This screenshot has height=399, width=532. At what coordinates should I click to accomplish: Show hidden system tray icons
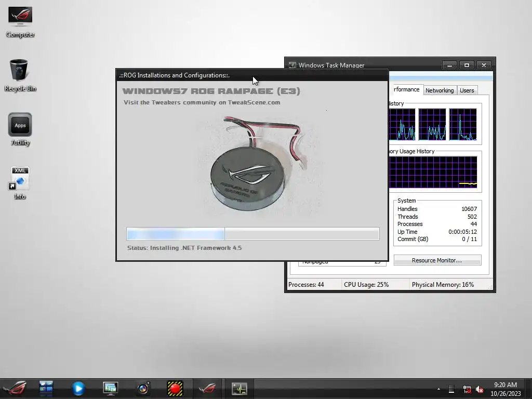(438, 389)
